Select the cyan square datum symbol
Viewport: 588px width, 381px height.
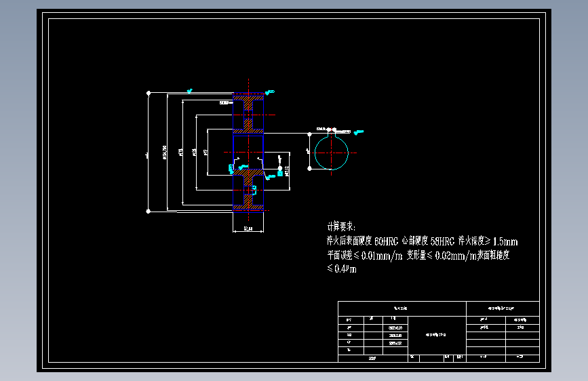280,174
